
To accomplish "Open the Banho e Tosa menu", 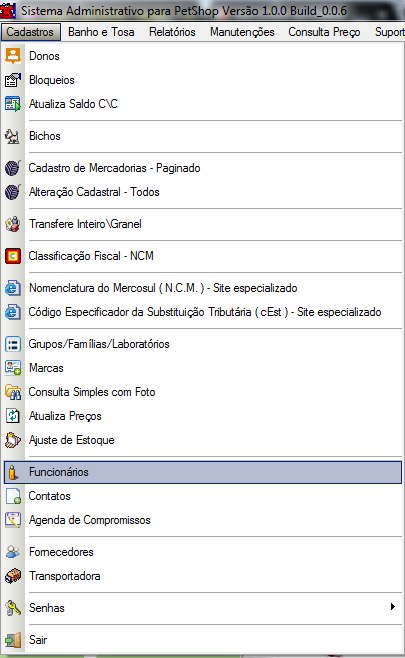I will click(101, 32).
